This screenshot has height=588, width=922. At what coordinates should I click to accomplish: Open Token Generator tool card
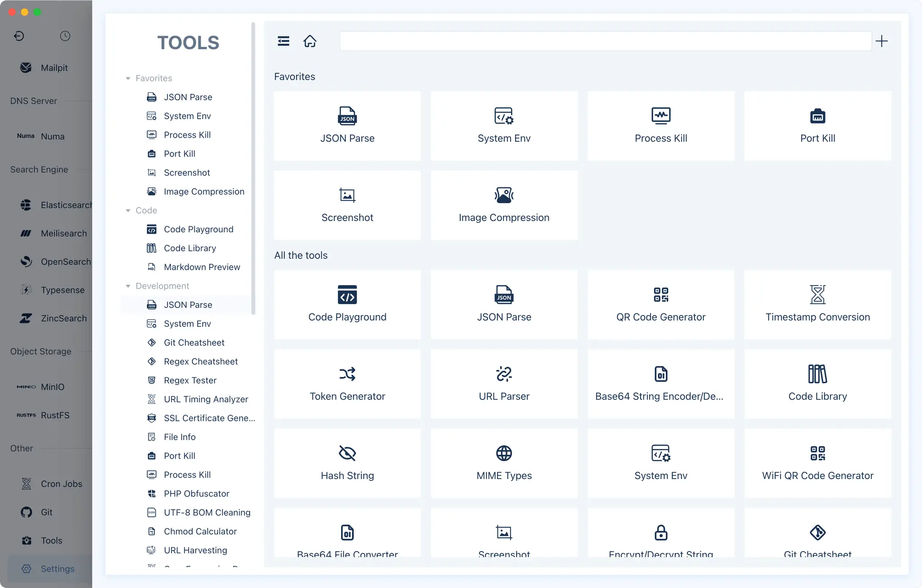click(x=347, y=384)
